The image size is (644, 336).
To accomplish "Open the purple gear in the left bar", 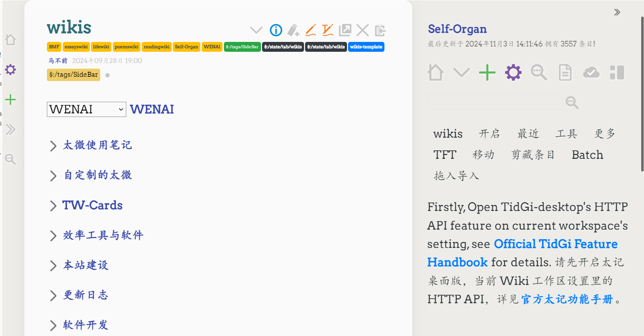I will 11,69.
